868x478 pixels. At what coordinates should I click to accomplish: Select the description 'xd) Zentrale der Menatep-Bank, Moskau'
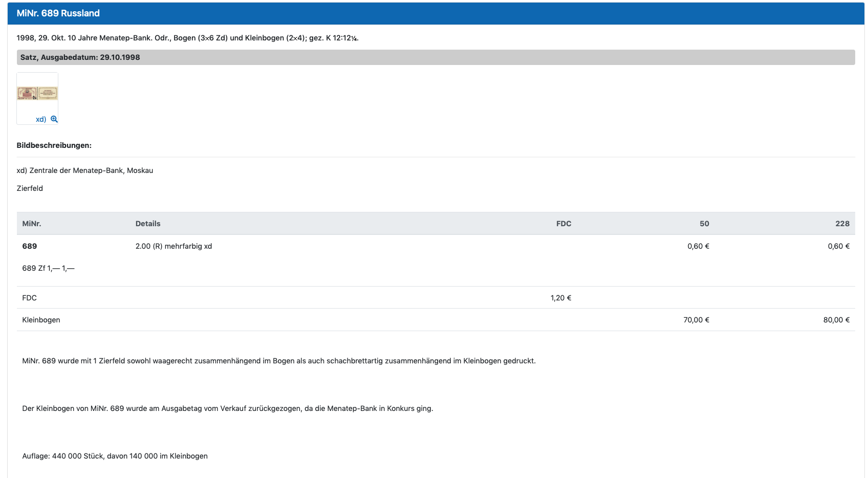[x=85, y=170]
